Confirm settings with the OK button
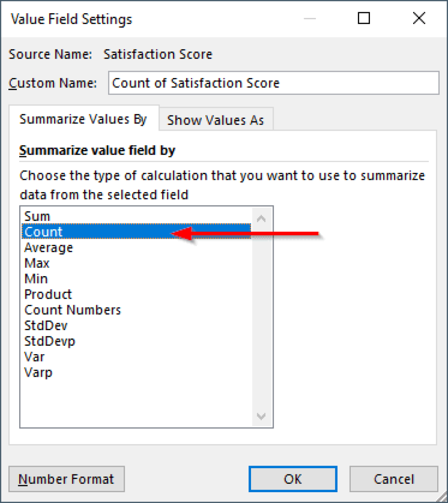The height and width of the screenshot is (503, 448). click(x=292, y=479)
